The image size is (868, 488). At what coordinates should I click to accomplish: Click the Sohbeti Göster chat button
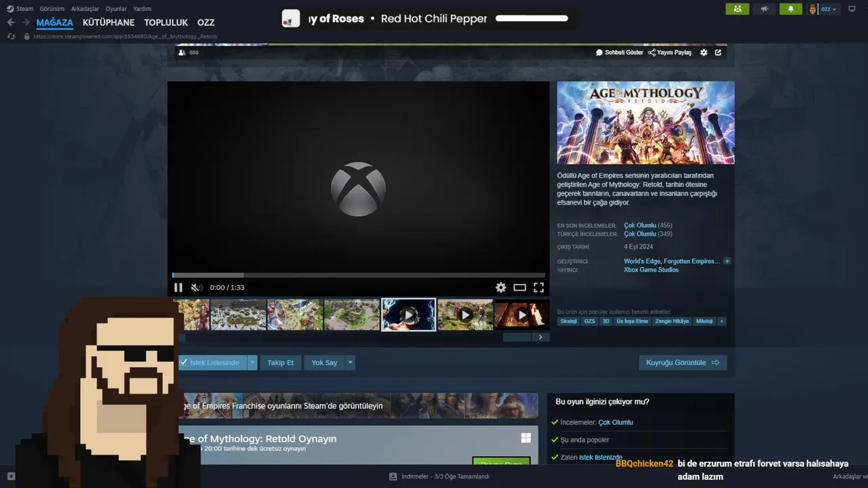(x=619, y=52)
